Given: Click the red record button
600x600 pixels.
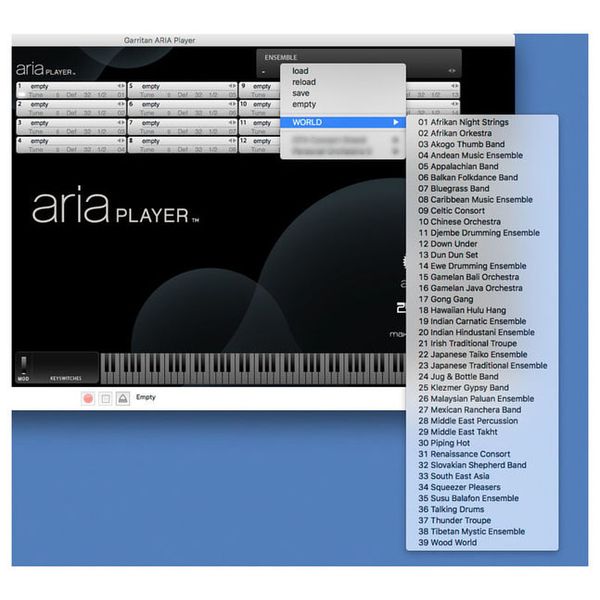Looking at the screenshot, I should [x=88, y=398].
